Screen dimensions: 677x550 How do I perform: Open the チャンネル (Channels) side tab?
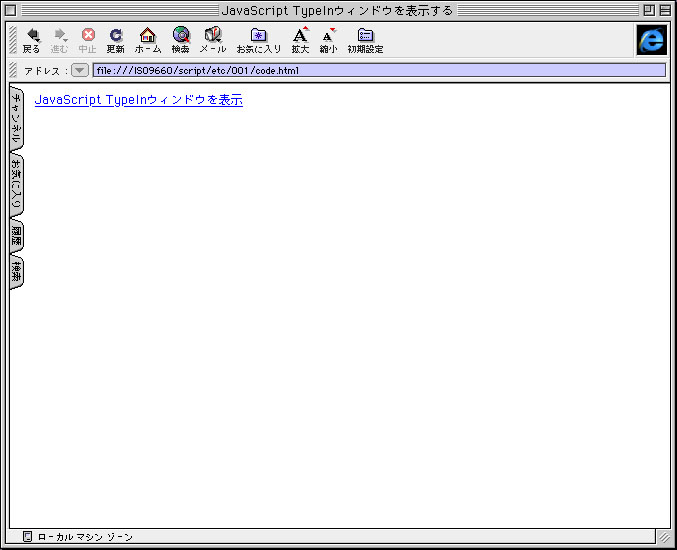point(16,119)
